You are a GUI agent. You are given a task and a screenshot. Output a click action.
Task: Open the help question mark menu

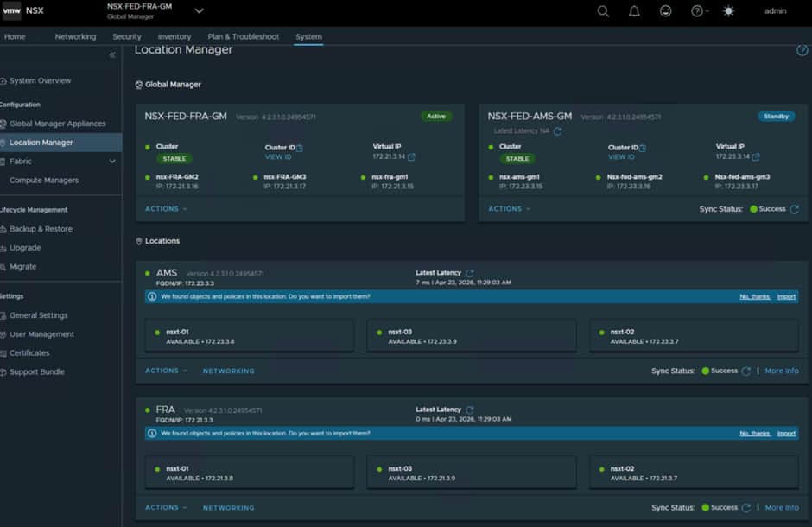(697, 11)
